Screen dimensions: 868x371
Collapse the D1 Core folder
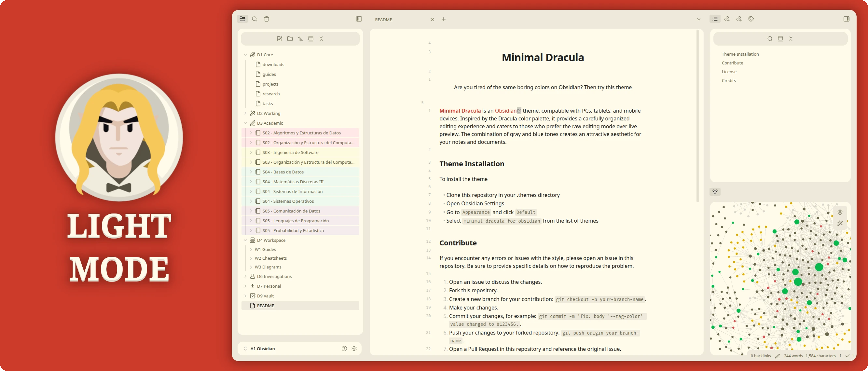245,55
